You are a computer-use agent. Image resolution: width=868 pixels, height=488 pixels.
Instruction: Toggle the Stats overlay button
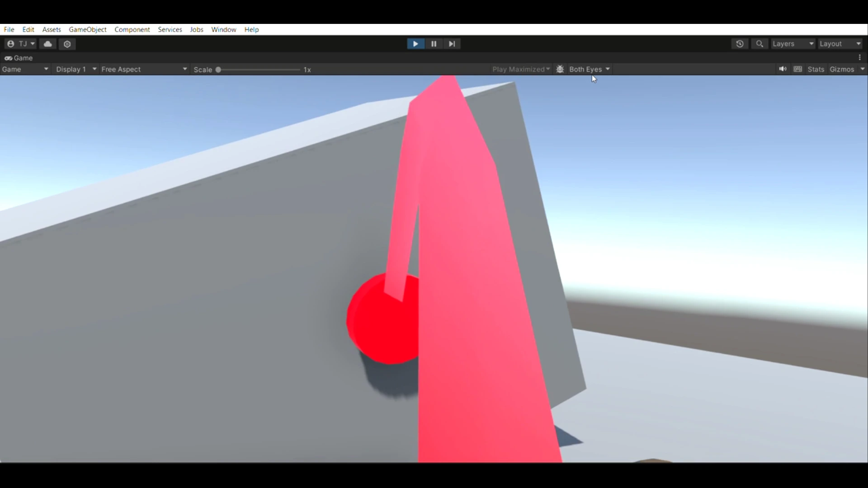(x=816, y=69)
